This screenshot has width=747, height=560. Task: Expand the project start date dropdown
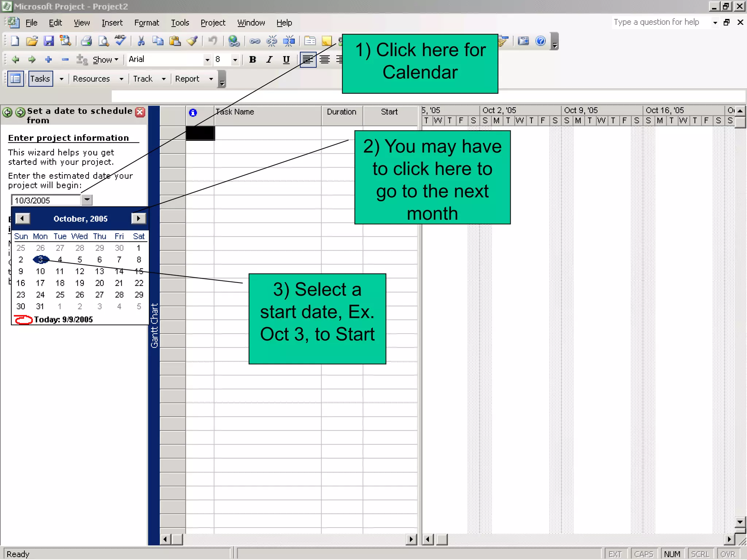coord(87,200)
